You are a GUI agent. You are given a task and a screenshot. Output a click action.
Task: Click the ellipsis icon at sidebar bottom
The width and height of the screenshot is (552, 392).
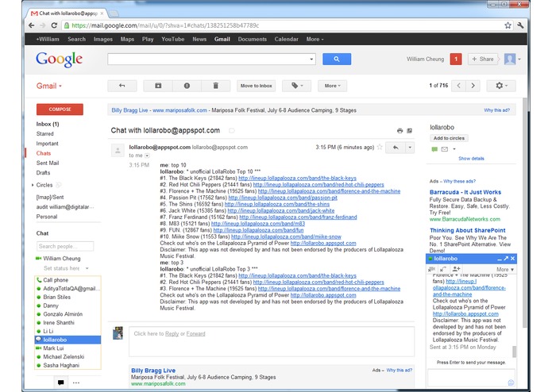pos(76,382)
